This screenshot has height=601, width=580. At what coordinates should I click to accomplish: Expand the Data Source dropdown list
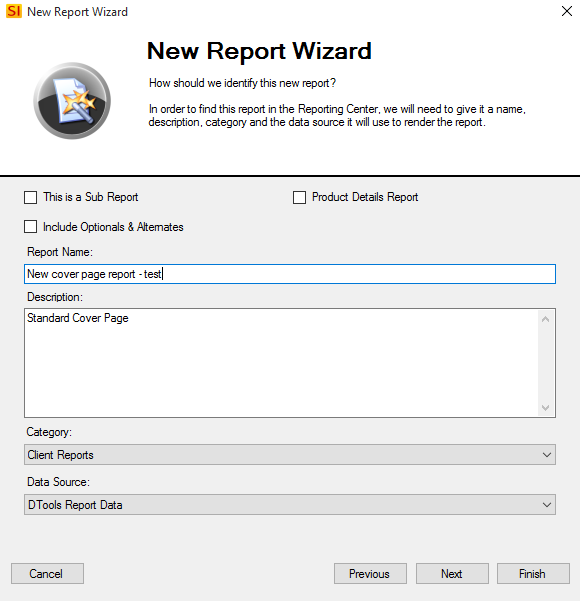pos(290,504)
